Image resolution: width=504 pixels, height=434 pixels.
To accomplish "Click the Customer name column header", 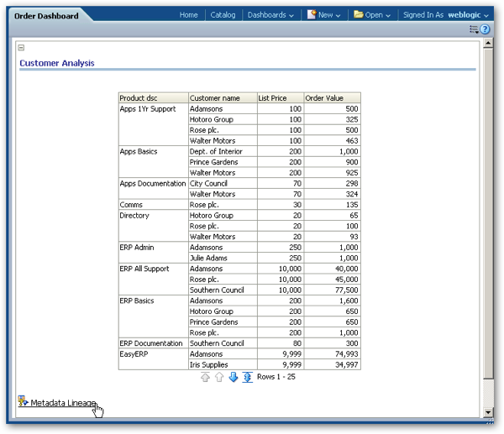I will coord(223,98).
